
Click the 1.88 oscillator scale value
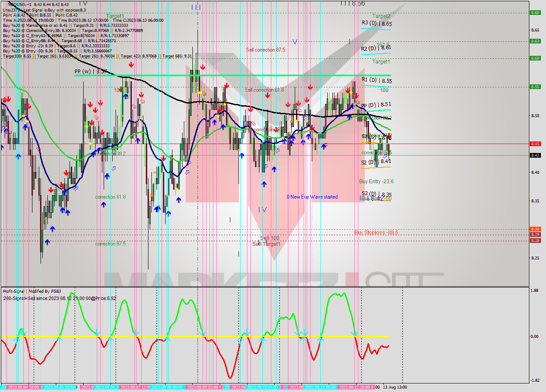(x=535, y=291)
